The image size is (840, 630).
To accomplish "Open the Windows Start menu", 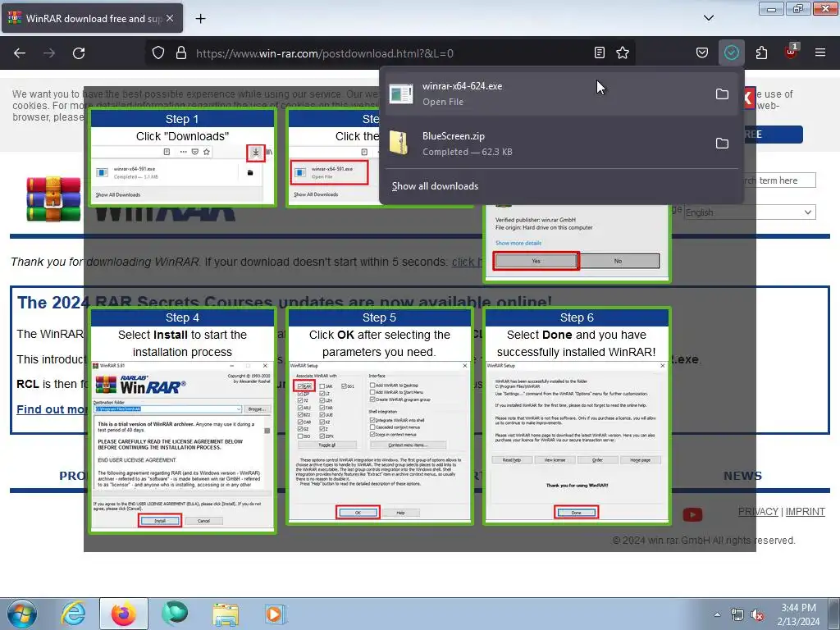I will (21, 614).
